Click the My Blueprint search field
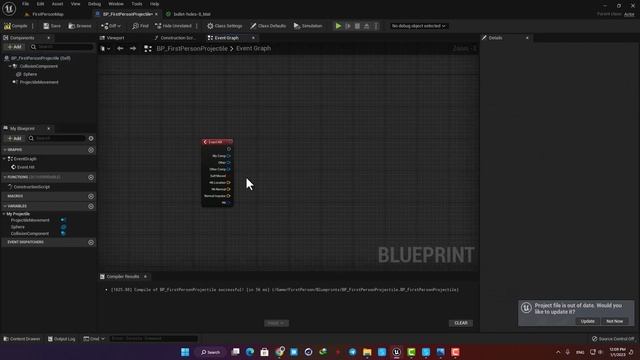The height and width of the screenshot is (360, 640). pos(57,138)
